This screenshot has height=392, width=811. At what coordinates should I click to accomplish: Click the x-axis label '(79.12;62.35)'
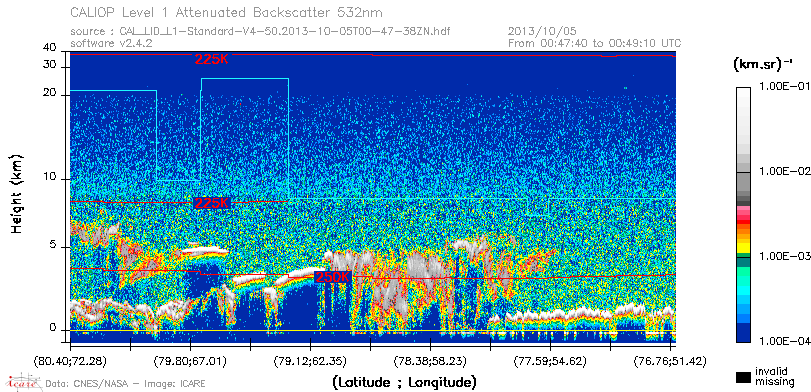310,360
